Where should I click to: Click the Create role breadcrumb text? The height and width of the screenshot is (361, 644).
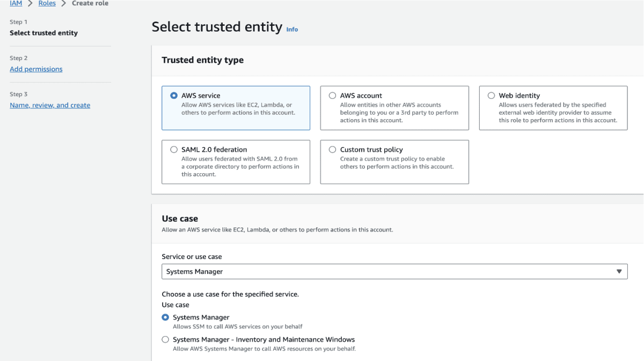pyautogui.click(x=90, y=3)
